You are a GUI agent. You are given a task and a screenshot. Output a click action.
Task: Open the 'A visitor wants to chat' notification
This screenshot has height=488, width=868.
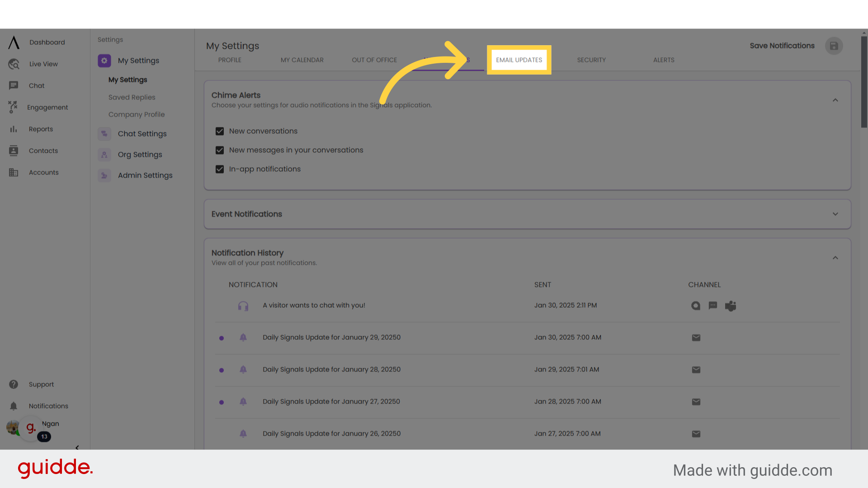314,305
